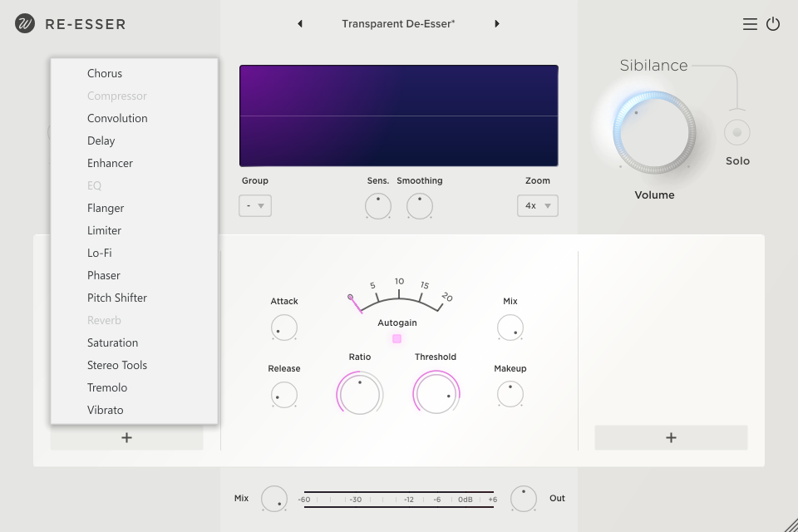This screenshot has width=798, height=532.
Task: Open the Group dropdown
Action: click(255, 205)
